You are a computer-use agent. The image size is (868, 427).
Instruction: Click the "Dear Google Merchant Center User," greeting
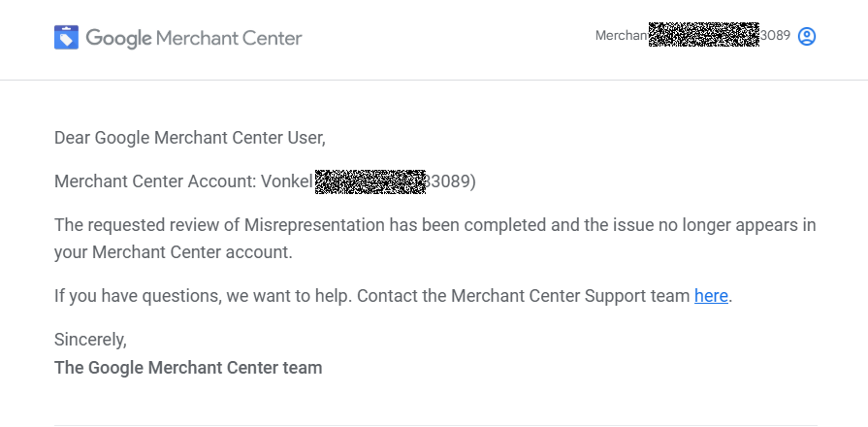(190, 138)
